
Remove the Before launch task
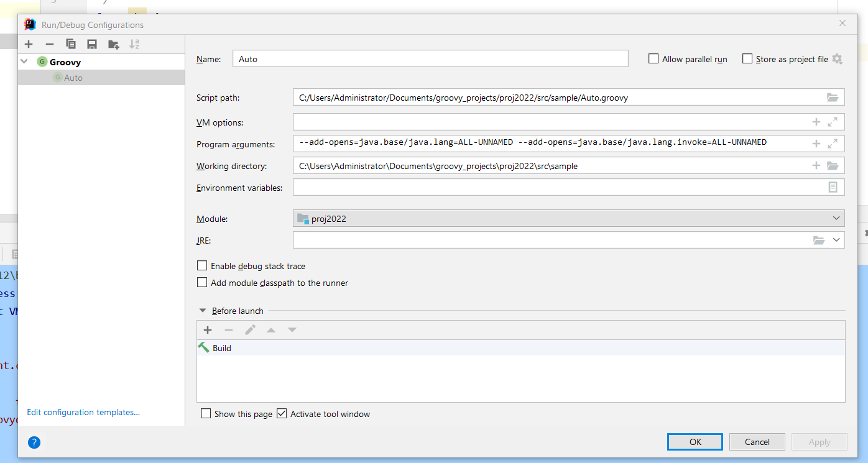pyautogui.click(x=229, y=330)
